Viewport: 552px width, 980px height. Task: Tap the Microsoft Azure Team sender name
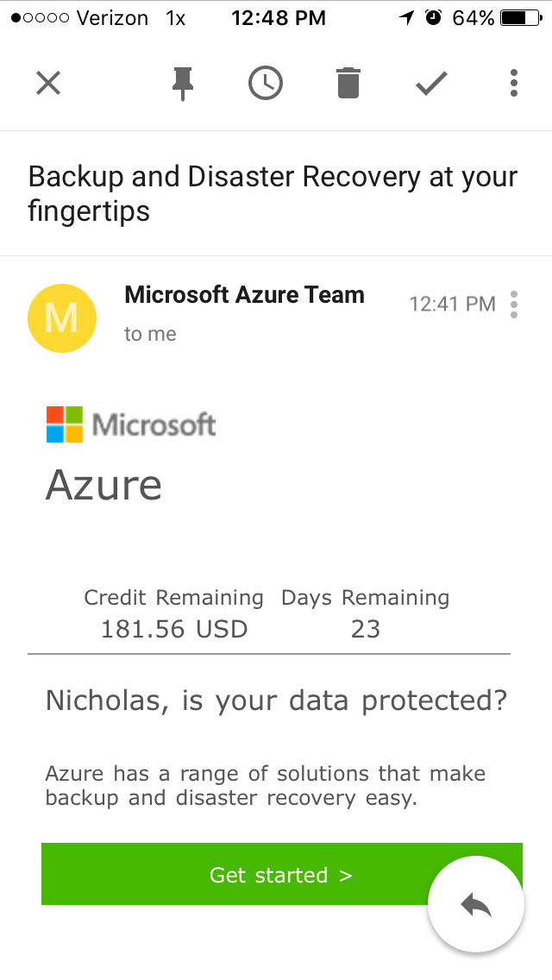click(x=244, y=295)
